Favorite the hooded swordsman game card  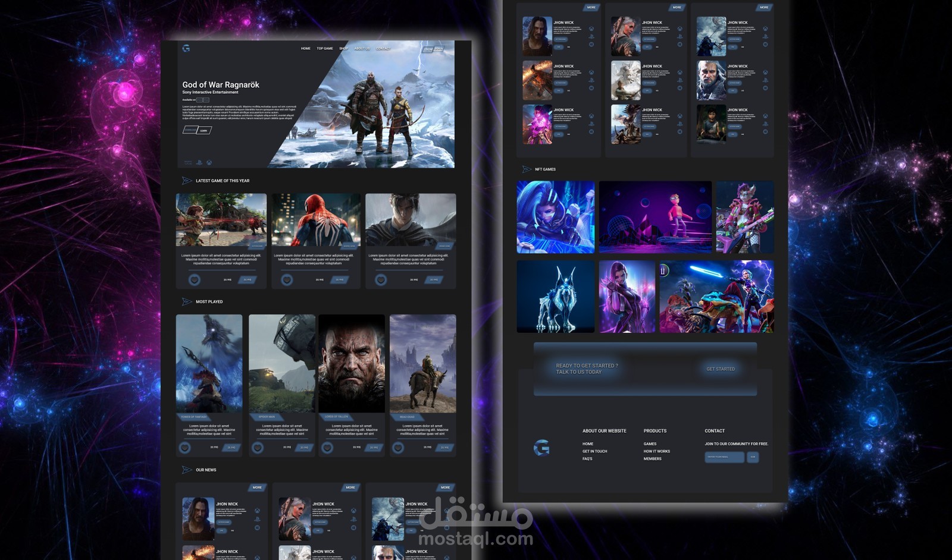point(381,279)
